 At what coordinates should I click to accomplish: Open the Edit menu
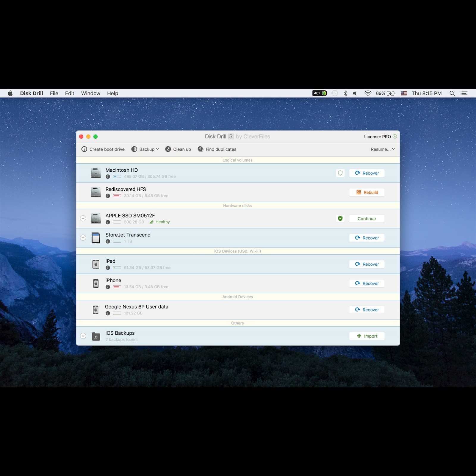point(70,93)
